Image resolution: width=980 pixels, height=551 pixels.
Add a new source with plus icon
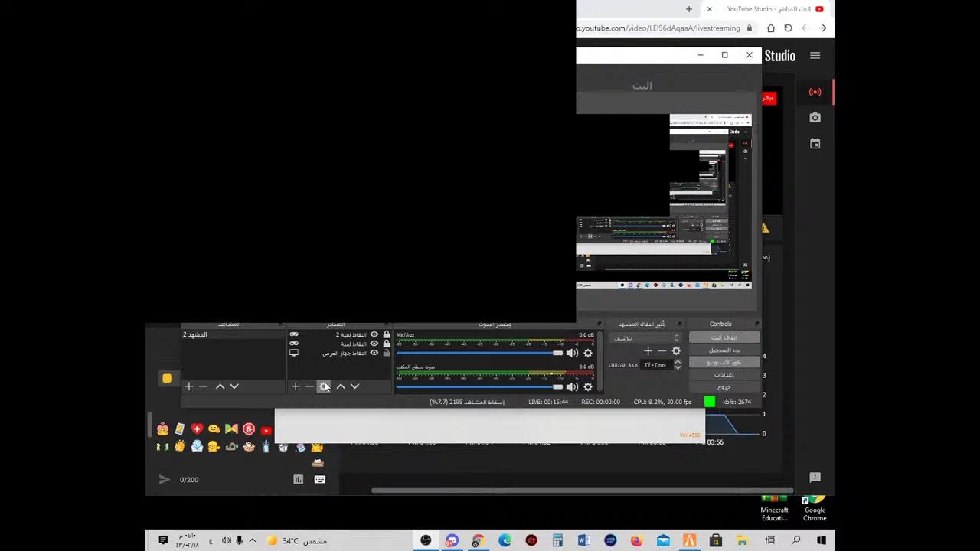click(x=296, y=386)
